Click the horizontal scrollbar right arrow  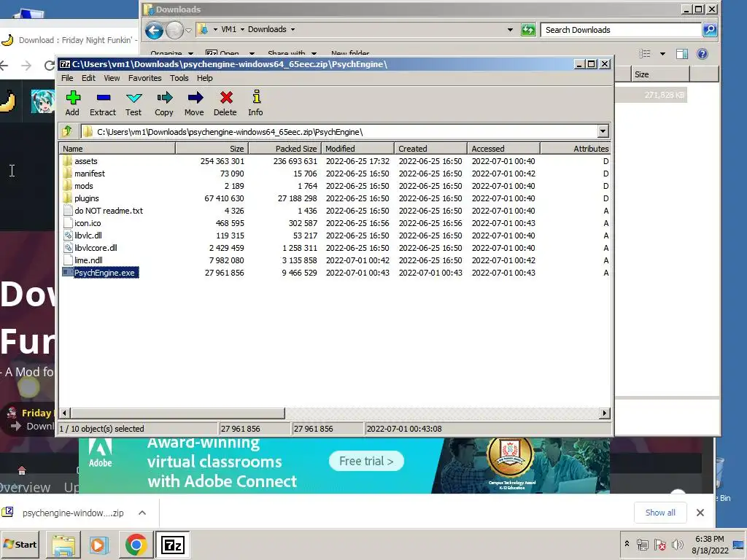click(605, 413)
